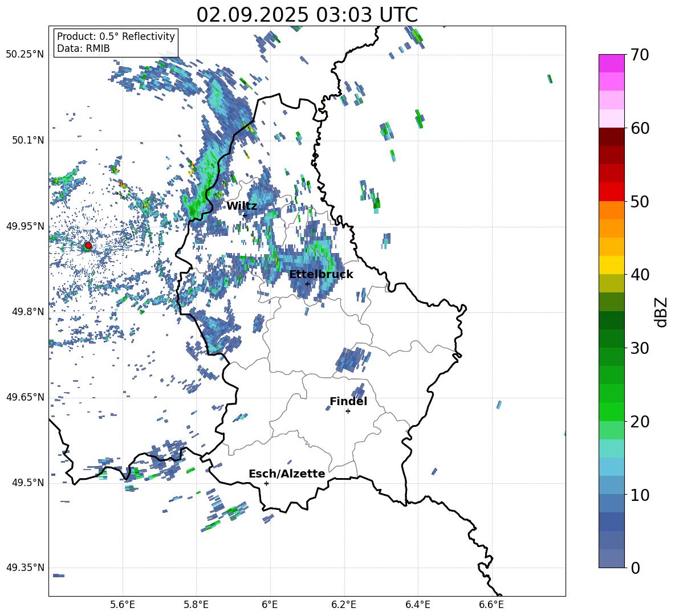675x616 pixels.
Task: Click the 60 colorbar tick label
Action: point(640,128)
